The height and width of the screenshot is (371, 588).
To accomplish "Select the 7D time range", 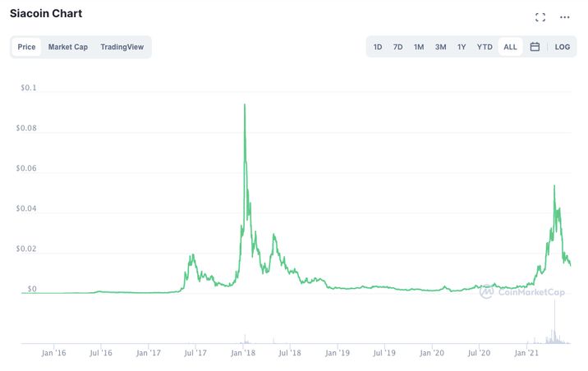I will (x=397, y=47).
